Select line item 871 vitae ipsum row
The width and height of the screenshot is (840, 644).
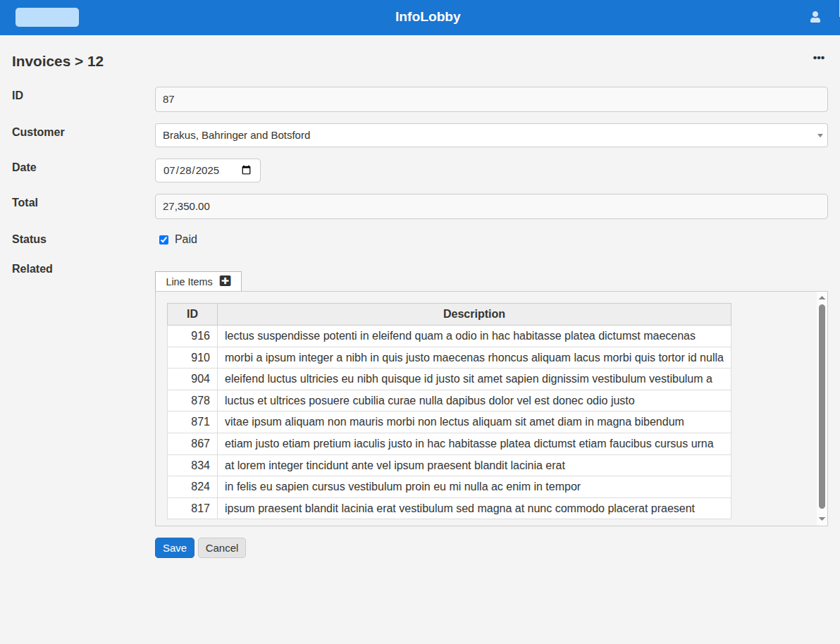coord(454,422)
